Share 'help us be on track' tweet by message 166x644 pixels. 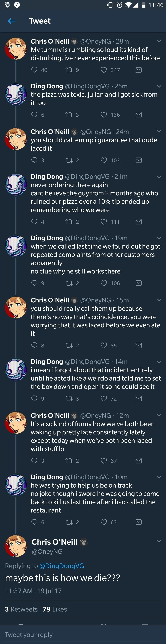tap(138, 522)
